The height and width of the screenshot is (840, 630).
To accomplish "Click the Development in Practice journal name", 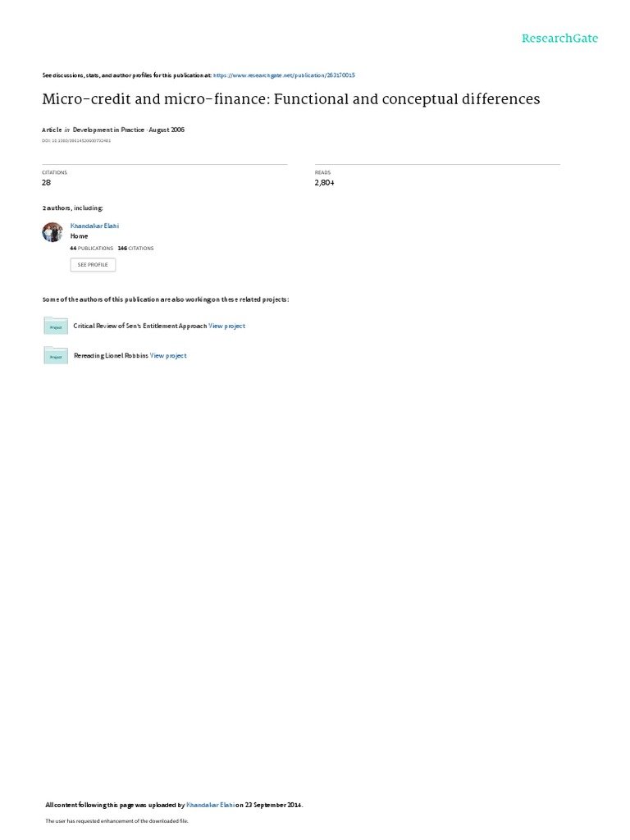I will tap(108, 130).
